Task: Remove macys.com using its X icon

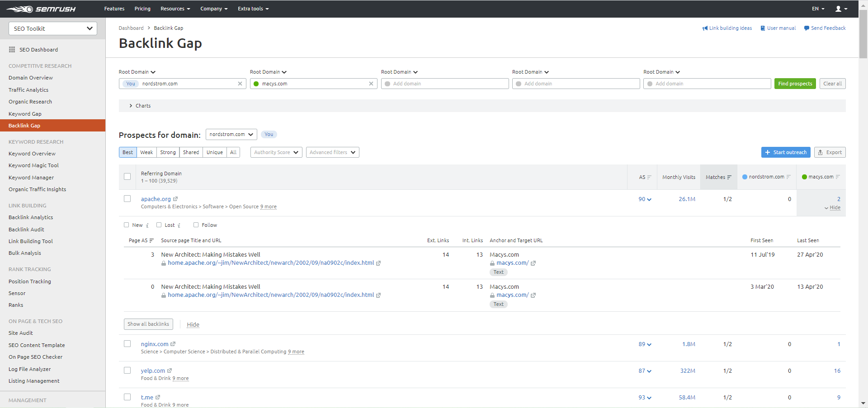Action: point(371,84)
